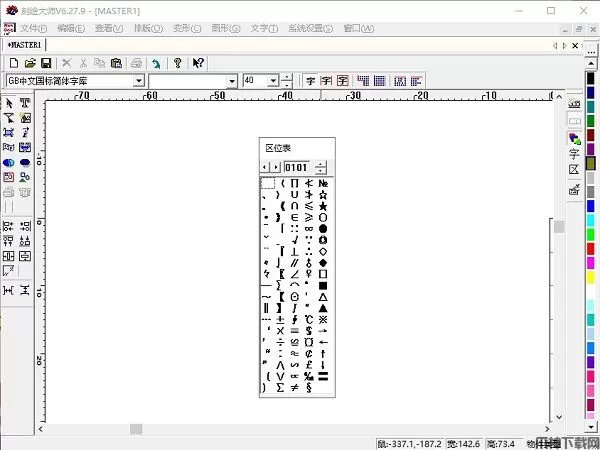The width and height of the screenshot is (600, 450).
Task: Select the blue double-arrow width tool
Action: pyautogui.click(x=25, y=147)
